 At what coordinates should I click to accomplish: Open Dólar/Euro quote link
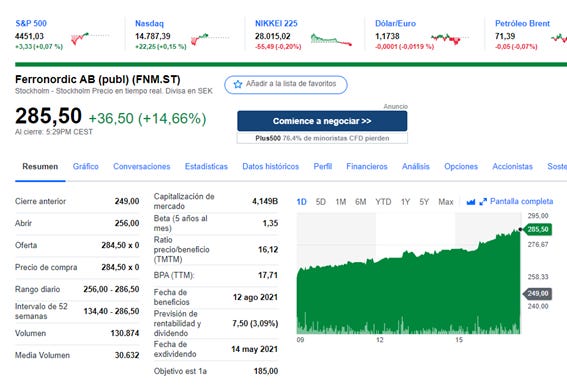(x=395, y=24)
